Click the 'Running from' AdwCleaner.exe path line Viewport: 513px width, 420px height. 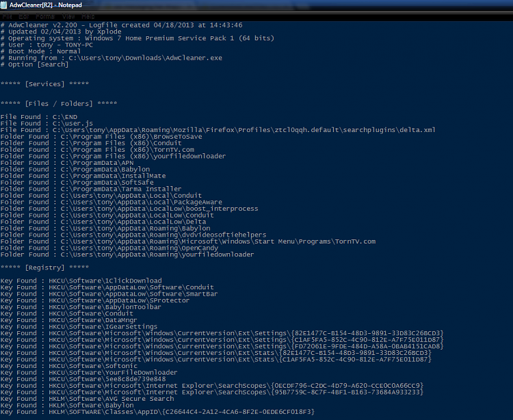pyautogui.click(x=111, y=58)
